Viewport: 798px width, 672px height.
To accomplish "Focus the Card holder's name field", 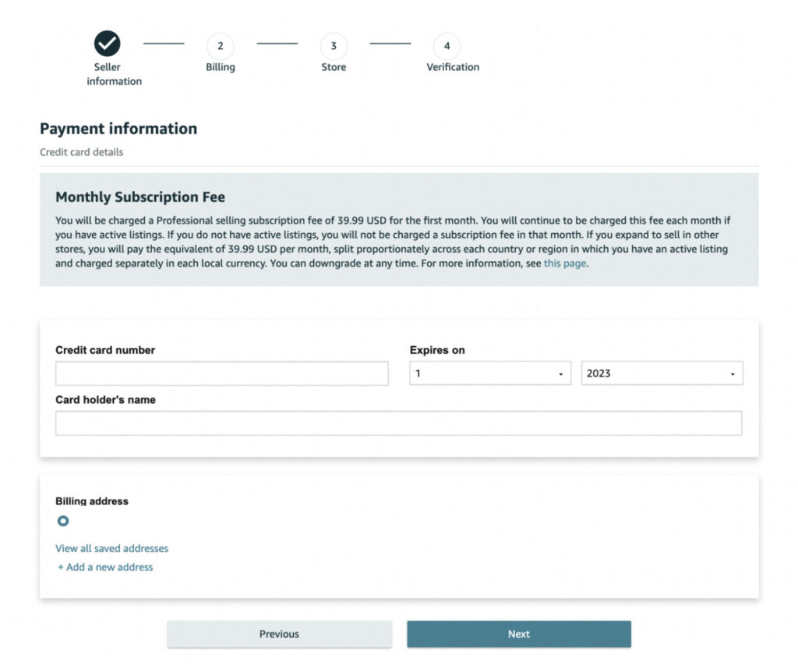I will coord(398,423).
